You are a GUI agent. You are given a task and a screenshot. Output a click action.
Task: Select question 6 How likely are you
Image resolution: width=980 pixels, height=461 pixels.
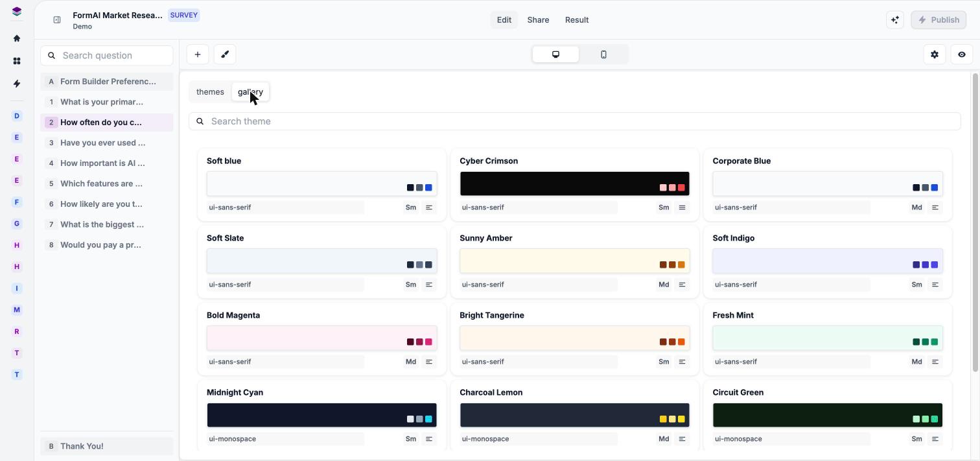point(107,204)
